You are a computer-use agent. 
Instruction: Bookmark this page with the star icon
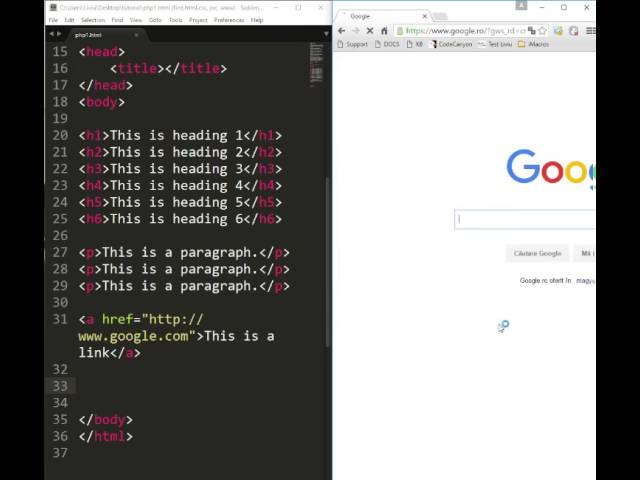pos(542,31)
